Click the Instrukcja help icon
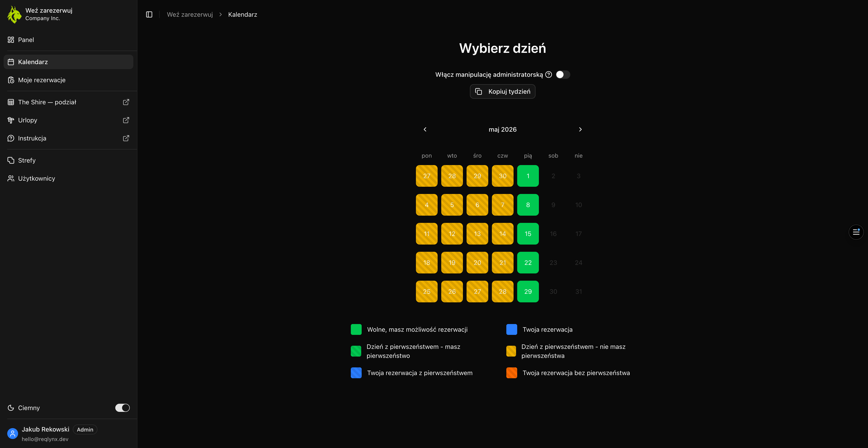The width and height of the screenshot is (868, 448). pyautogui.click(x=11, y=138)
